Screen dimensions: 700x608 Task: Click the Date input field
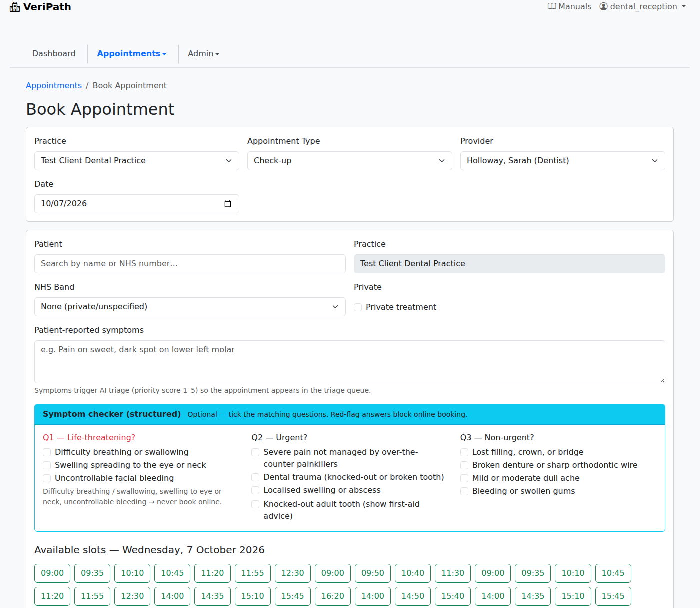pos(137,204)
